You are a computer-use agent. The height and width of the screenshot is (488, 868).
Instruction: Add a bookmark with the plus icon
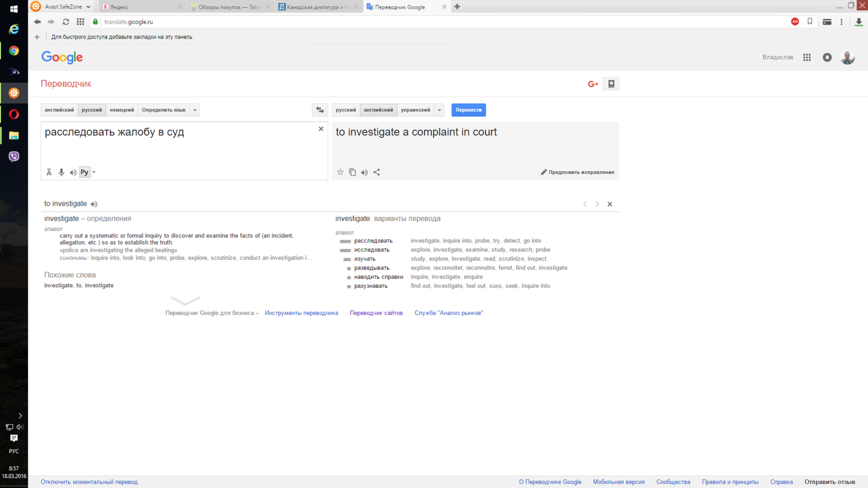click(x=37, y=37)
